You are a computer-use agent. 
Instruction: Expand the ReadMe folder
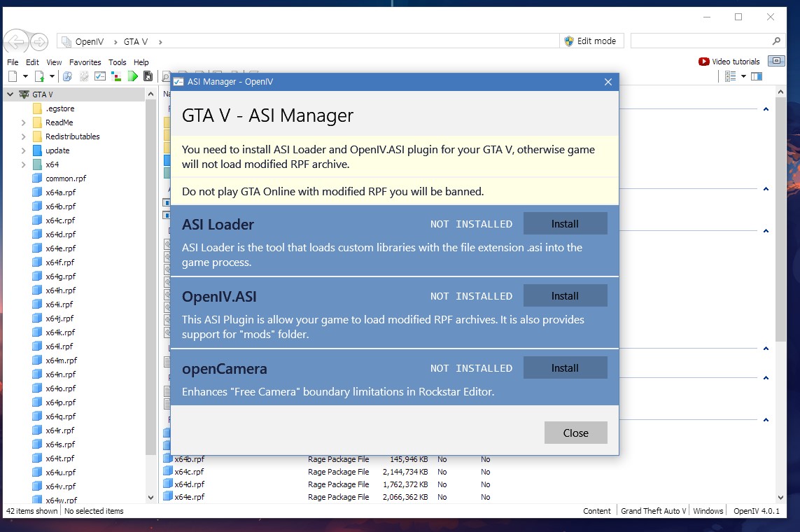[x=23, y=123]
